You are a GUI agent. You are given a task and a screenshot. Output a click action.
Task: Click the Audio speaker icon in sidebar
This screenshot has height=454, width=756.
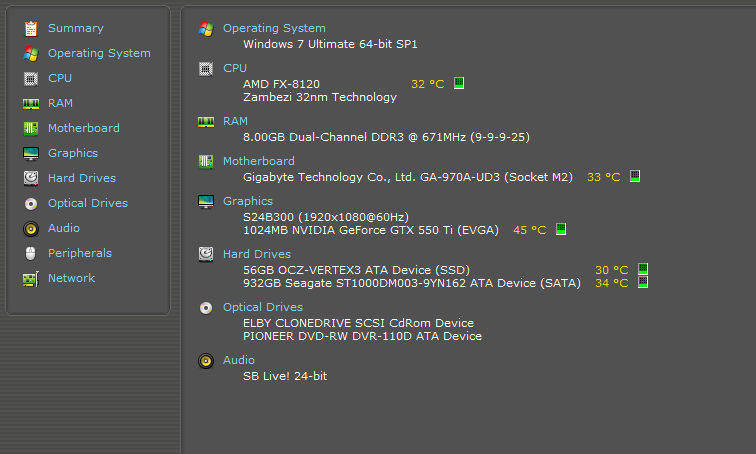(x=31, y=228)
